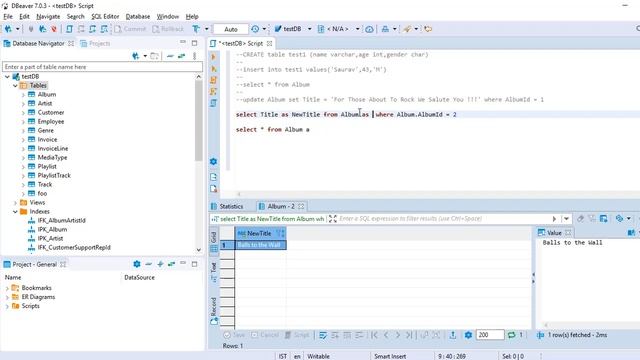Select the PlaylistTrack table

(54, 176)
